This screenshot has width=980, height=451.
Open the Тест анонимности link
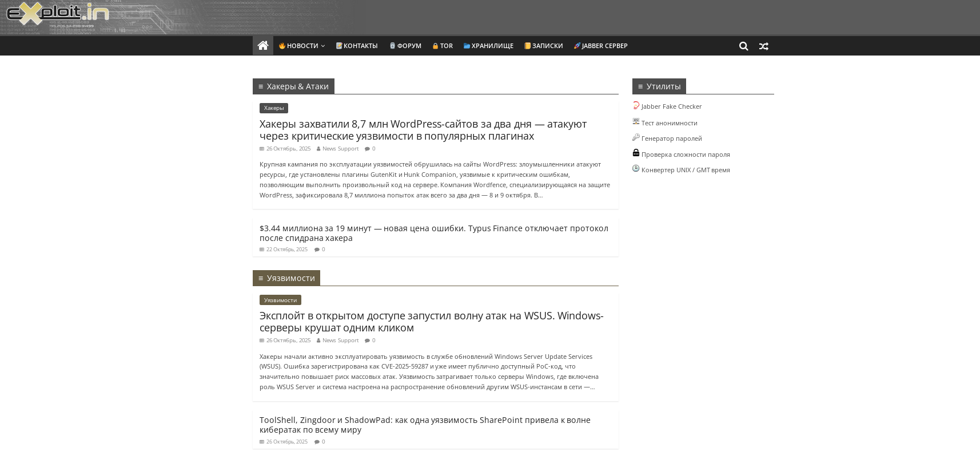(x=669, y=123)
